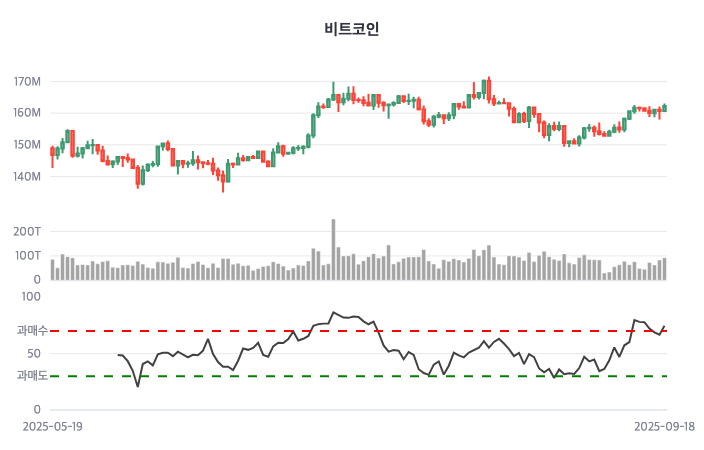The height and width of the screenshot is (450, 704).
Task: Click the 과매수 overbought label
Action: 32,330
